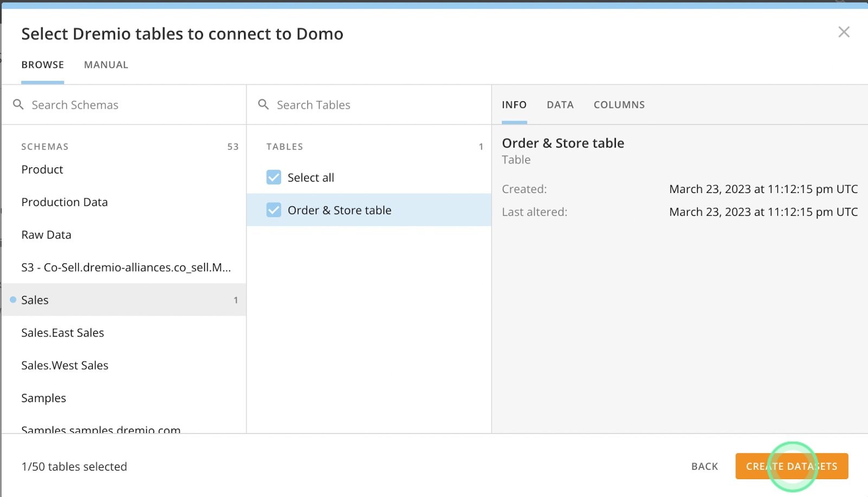Open the Samples schema

[43, 398]
